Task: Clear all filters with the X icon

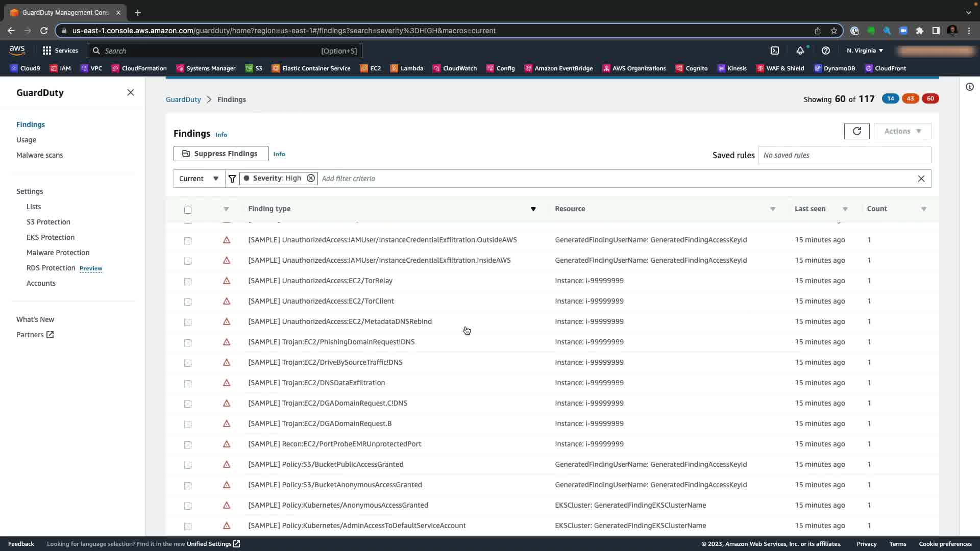Action: click(921, 179)
